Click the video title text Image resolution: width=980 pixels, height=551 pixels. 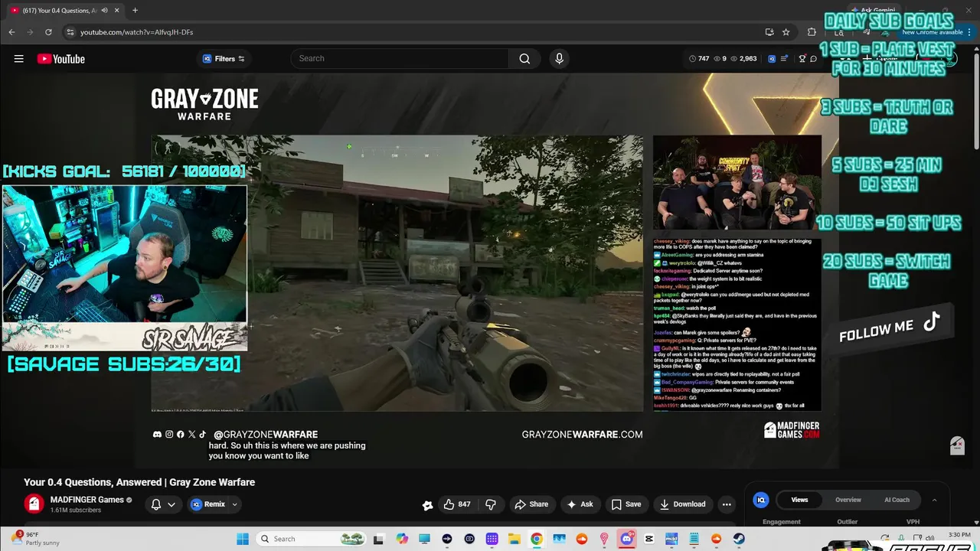click(139, 482)
